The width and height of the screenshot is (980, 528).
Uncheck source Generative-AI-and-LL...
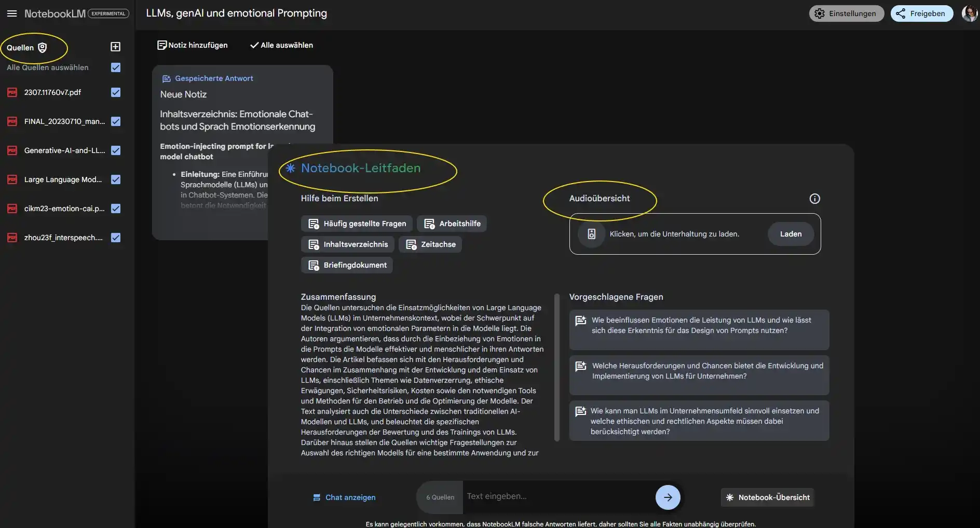(x=116, y=150)
